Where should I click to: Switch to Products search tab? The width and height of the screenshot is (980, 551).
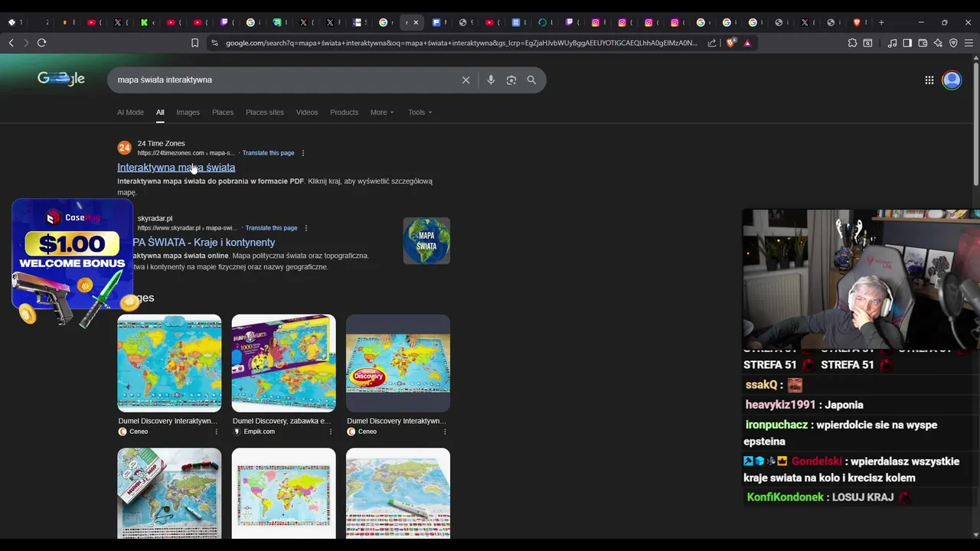[x=344, y=112]
